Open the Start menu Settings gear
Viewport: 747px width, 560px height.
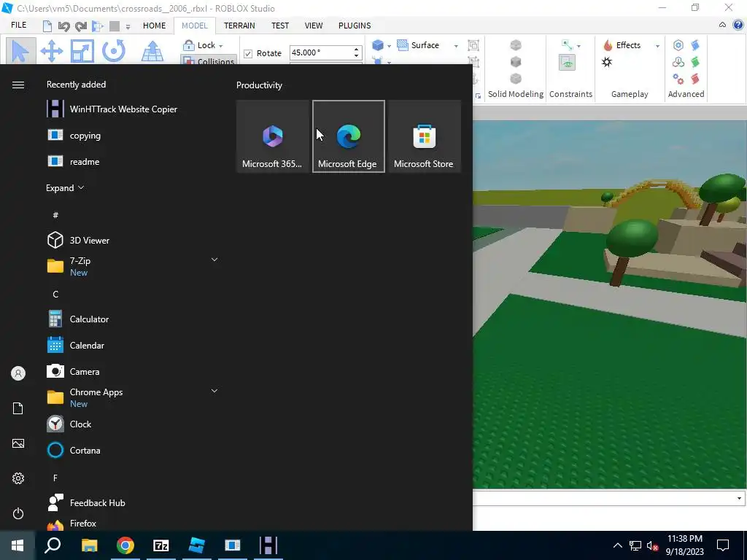pyautogui.click(x=18, y=478)
